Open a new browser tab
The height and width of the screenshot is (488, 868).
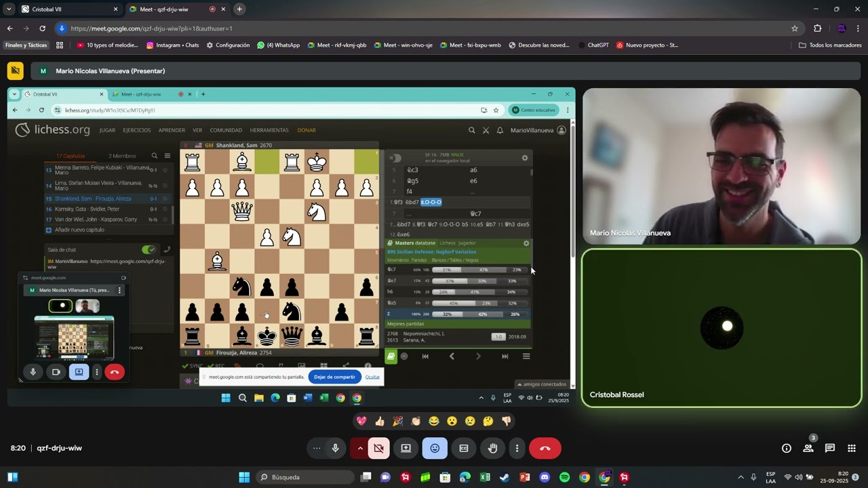coord(239,9)
